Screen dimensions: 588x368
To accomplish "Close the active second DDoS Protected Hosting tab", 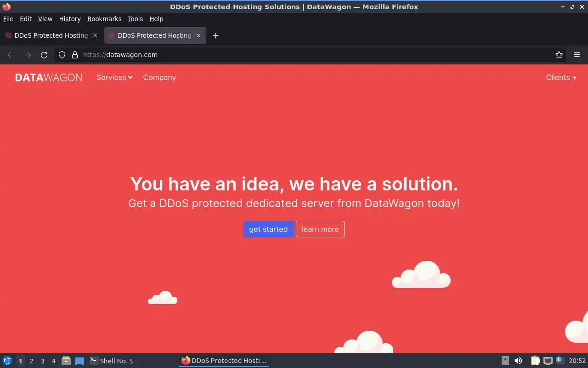I will tap(198, 35).
